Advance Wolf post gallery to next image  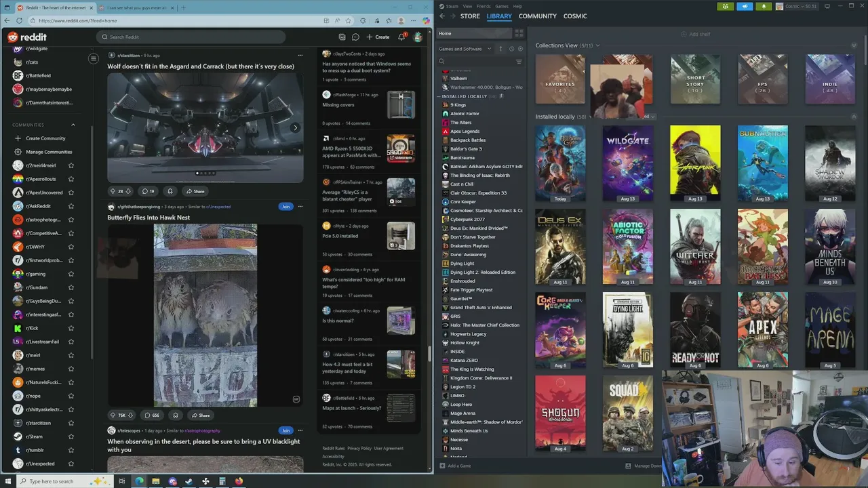(x=295, y=127)
